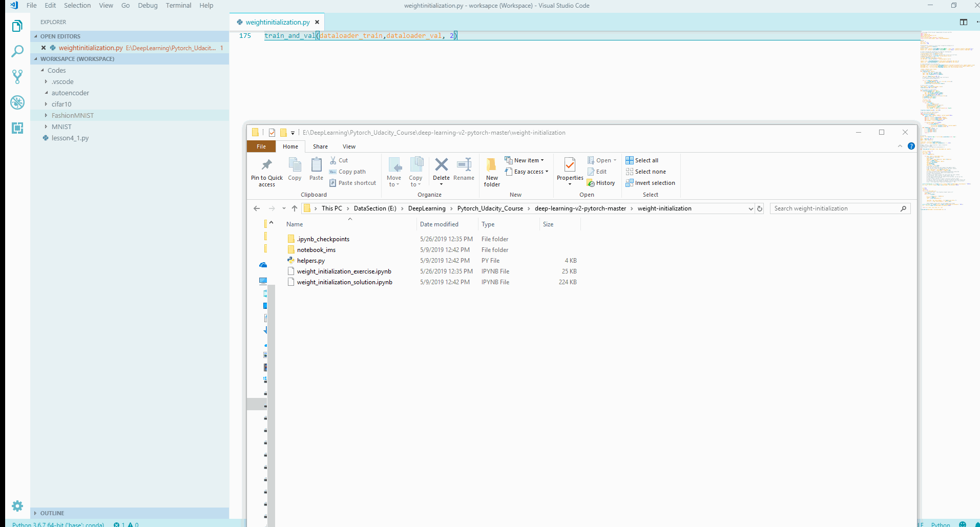Image resolution: width=980 pixels, height=527 pixels.
Task: Click History in the Open group
Action: 601,183
